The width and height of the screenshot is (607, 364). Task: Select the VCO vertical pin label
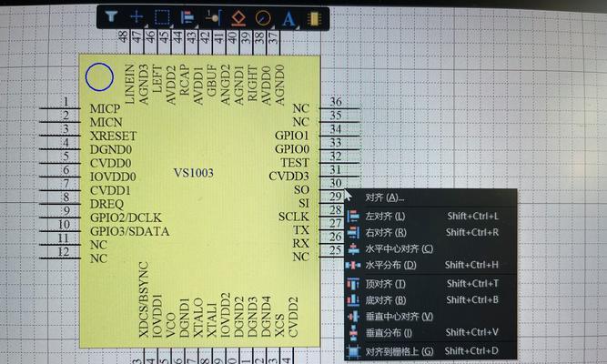[171, 325]
